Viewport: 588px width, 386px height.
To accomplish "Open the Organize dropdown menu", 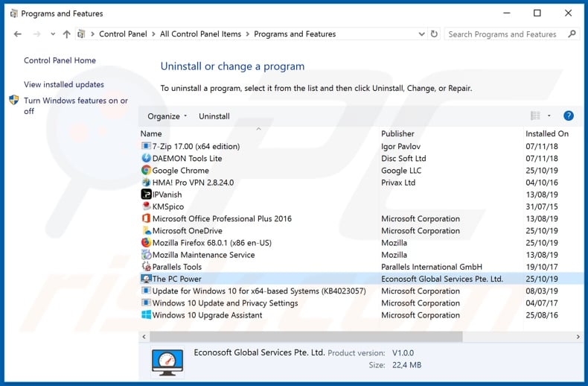I will (x=167, y=116).
